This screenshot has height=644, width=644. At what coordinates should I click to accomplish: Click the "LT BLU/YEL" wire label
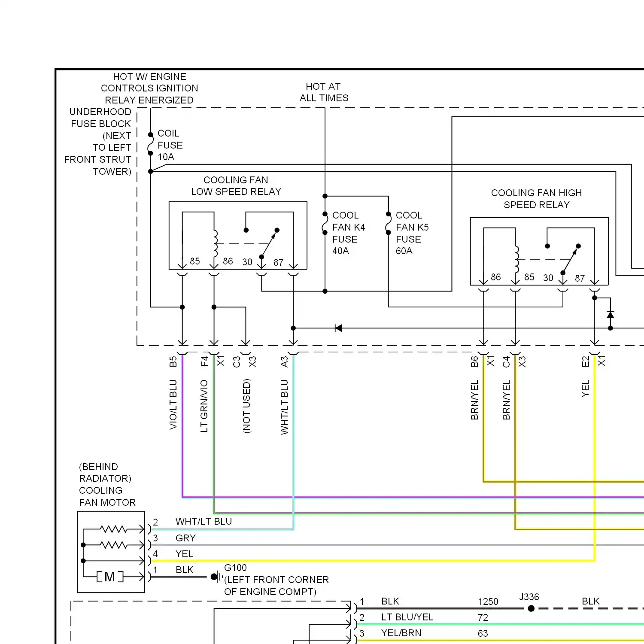[407, 617]
